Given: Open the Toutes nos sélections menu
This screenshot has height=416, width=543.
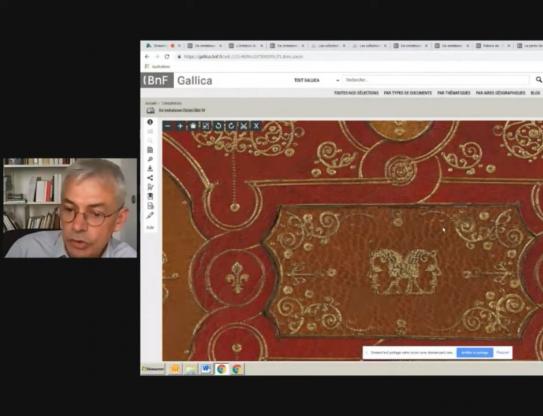Looking at the screenshot, I should 356,93.
